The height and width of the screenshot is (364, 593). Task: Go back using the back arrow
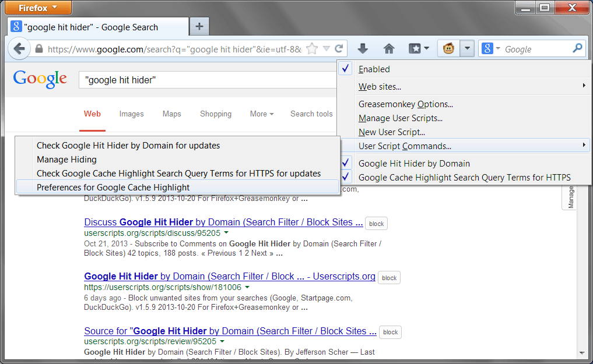click(x=19, y=48)
